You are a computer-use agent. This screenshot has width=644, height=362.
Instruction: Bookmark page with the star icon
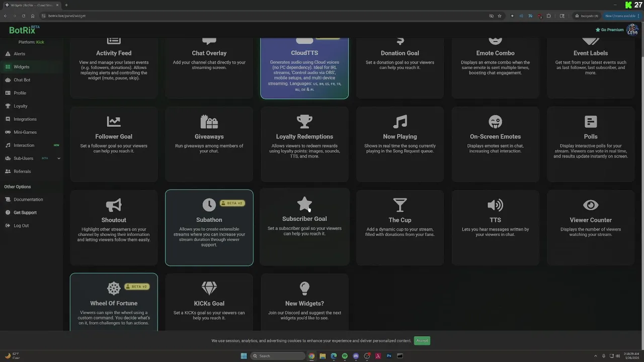pyautogui.click(x=500, y=16)
